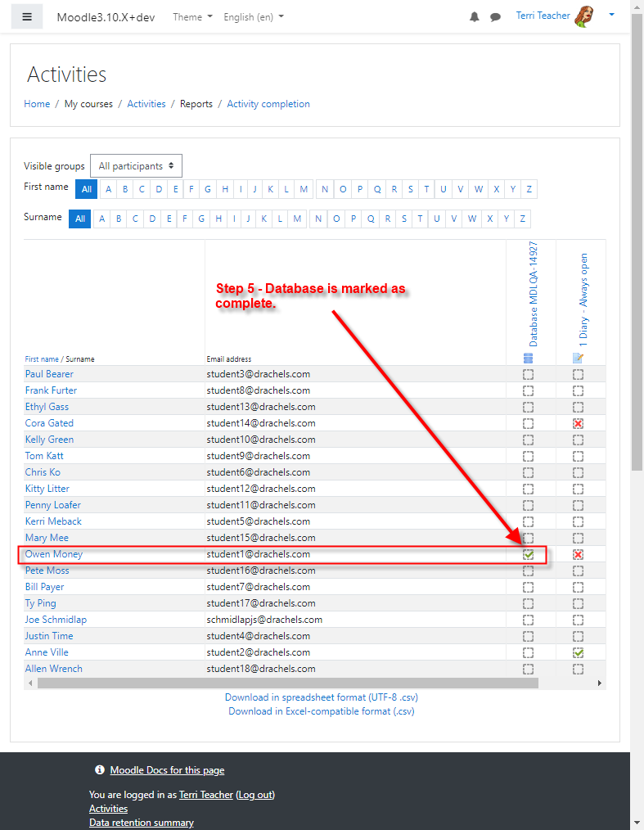The height and width of the screenshot is (830, 644).
Task: Filter First name by letter Z
Action: pos(529,189)
